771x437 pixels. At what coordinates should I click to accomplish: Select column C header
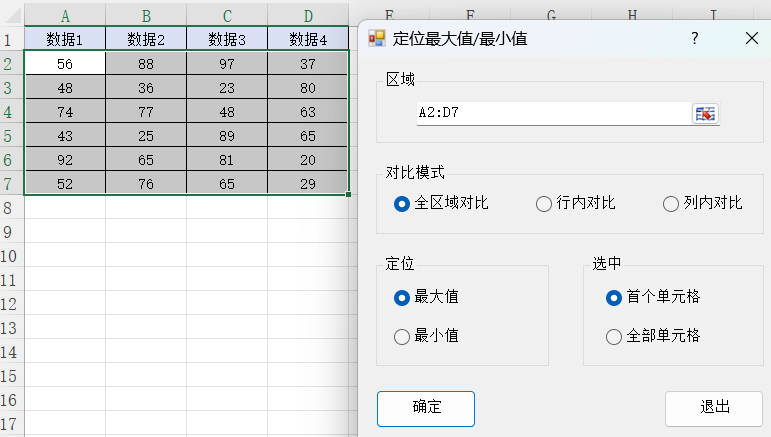click(227, 16)
